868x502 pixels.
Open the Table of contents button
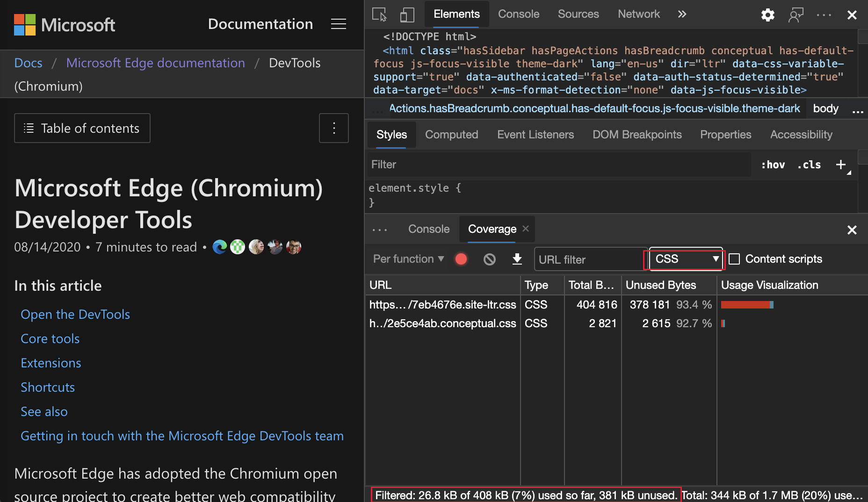pyautogui.click(x=82, y=128)
